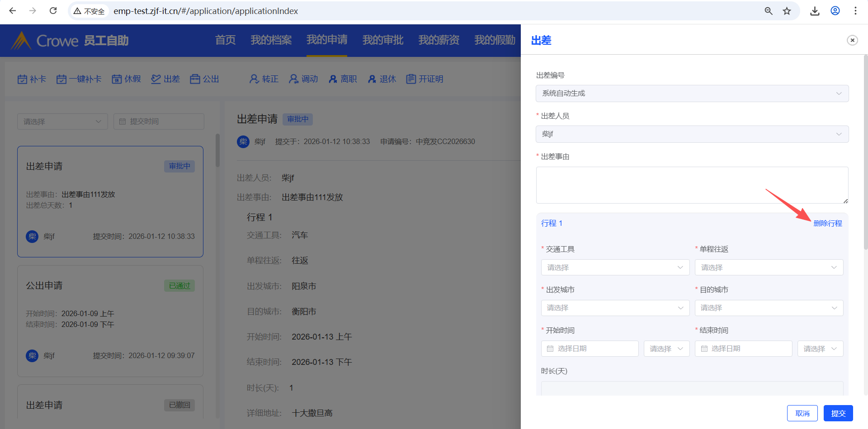Screen dimensions: 868x429
Task: Expand the 出发城市 dropdown
Action: tap(615, 308)
